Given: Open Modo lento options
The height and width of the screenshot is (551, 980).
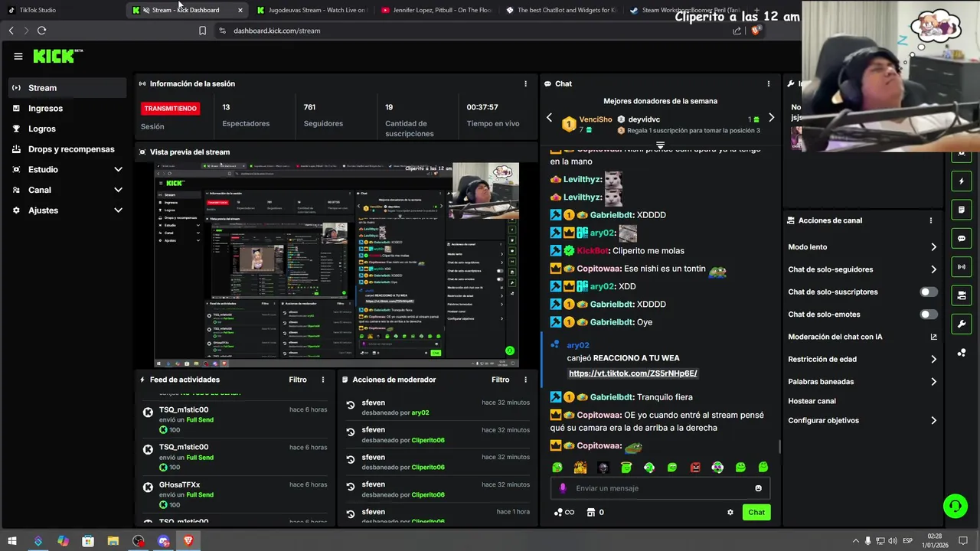Looking at the screenshot, I should point(862,247).
